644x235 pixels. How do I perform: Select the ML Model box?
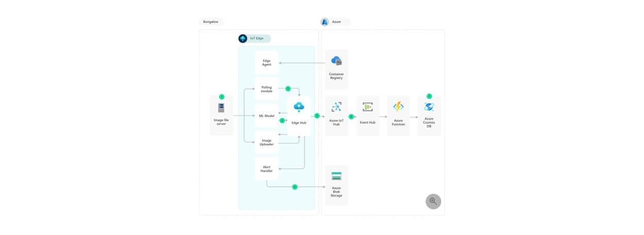[267, 116]
